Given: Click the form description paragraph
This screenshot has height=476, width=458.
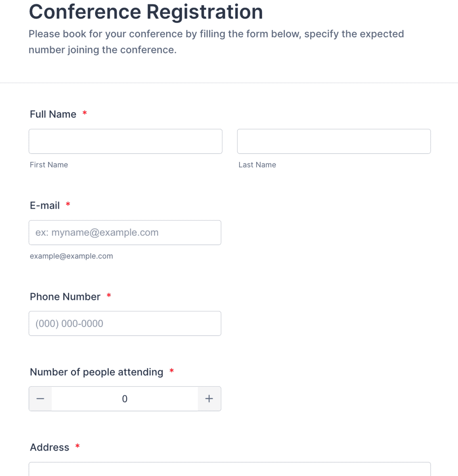Looking at the screenshot, I should (216, 42).
